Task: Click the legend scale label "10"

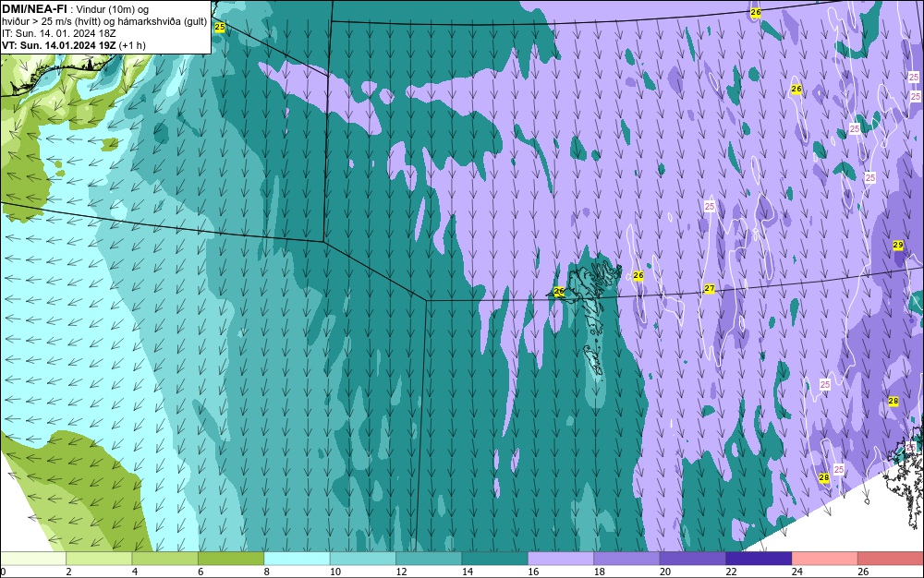Action: (x=335, y=572)
